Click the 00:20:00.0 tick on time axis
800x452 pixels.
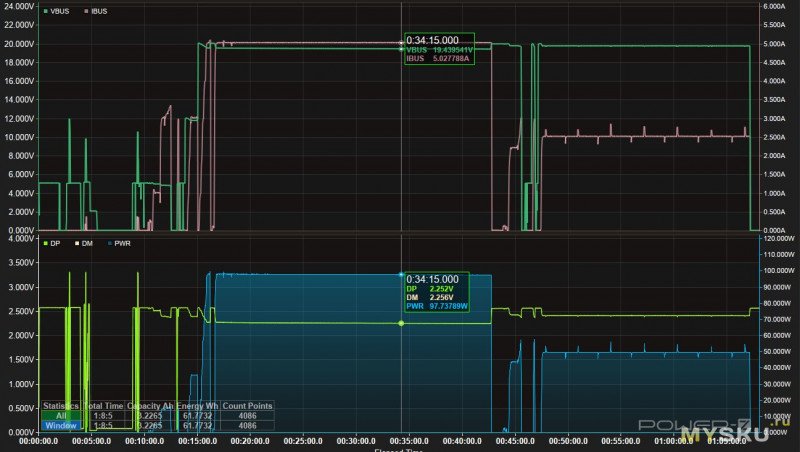click(250, 439)
